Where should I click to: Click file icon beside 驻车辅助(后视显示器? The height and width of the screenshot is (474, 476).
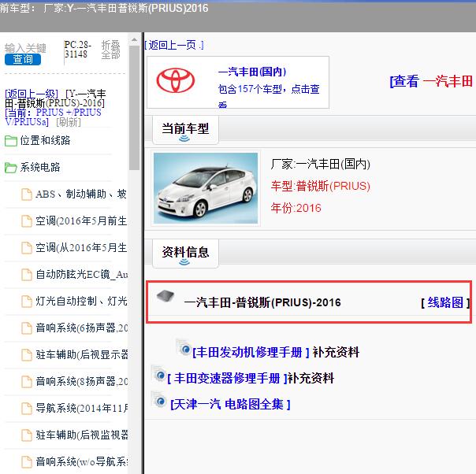tap(27, 354)
